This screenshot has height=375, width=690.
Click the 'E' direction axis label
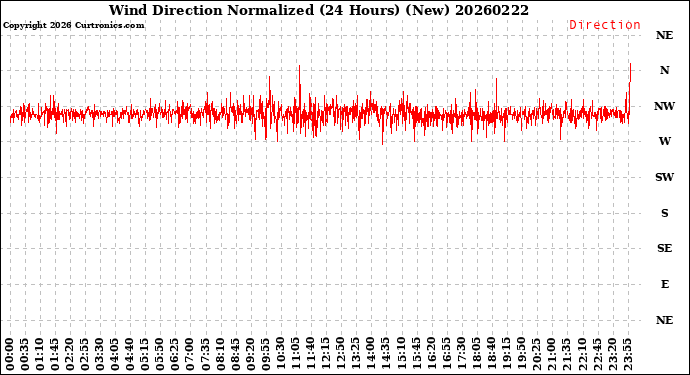click(664, 284)
